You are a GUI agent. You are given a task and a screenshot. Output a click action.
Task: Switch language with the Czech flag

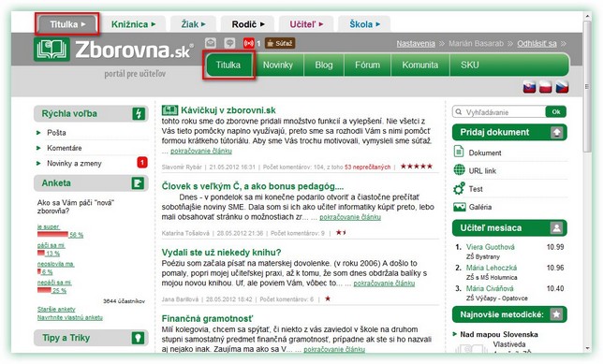[x=562, y=87]
